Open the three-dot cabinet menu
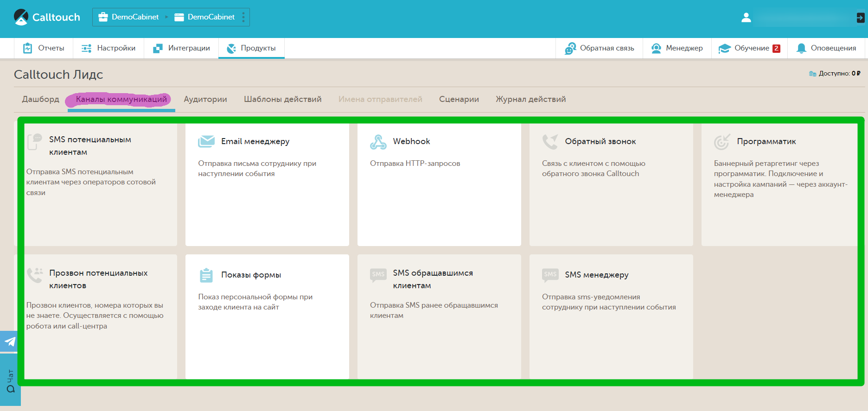 tap(243, 17)
